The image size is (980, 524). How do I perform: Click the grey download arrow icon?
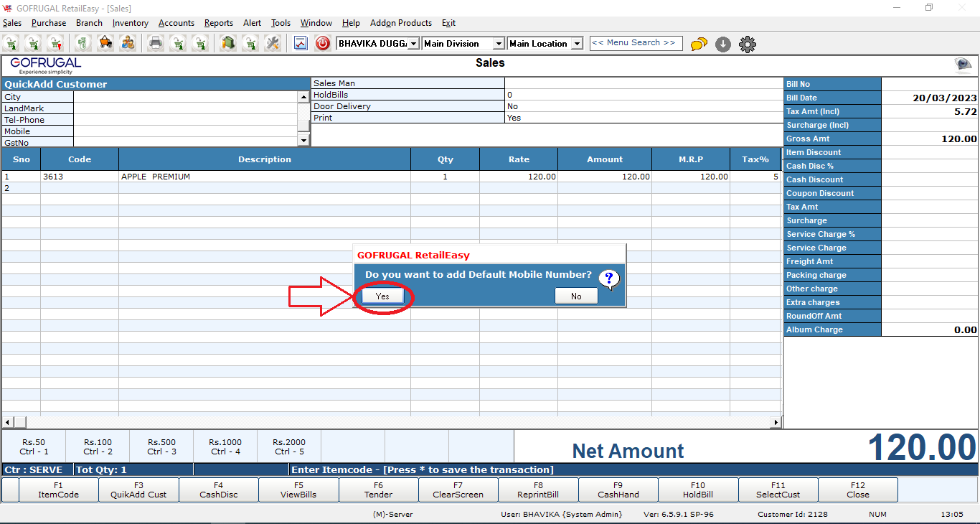click(x=723, y=45)
